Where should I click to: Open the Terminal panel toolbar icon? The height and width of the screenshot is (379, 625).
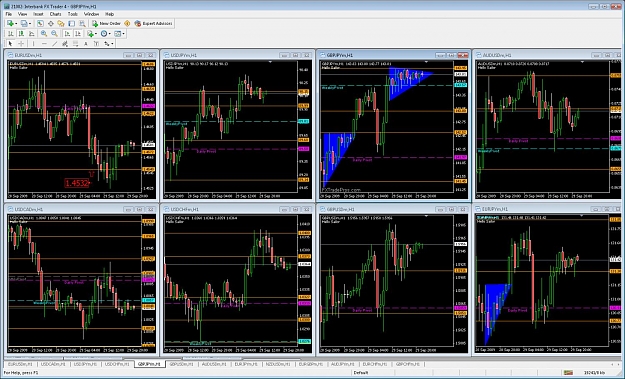[x=71, y=24]
